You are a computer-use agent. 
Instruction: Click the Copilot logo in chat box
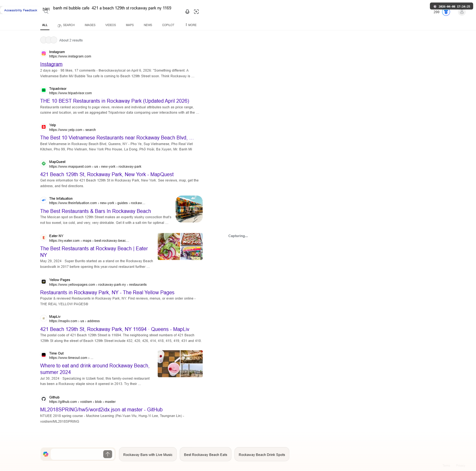46,454
